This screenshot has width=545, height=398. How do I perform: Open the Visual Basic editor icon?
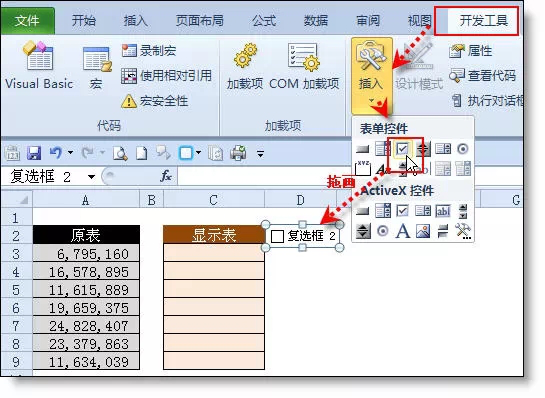(x=38, y=56)
